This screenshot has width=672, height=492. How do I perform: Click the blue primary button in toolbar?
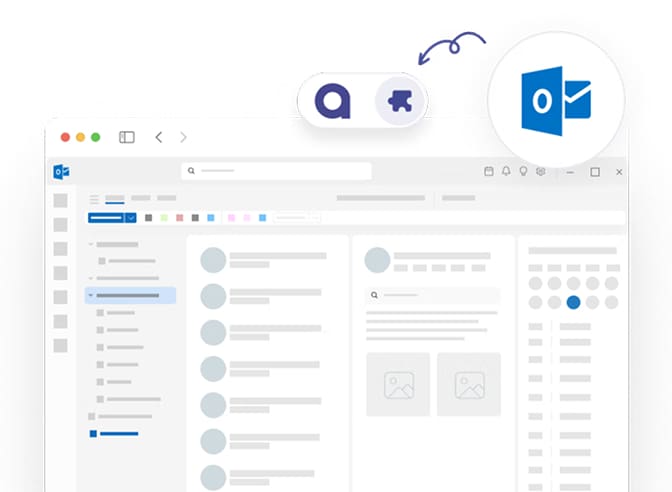(106, 218)
